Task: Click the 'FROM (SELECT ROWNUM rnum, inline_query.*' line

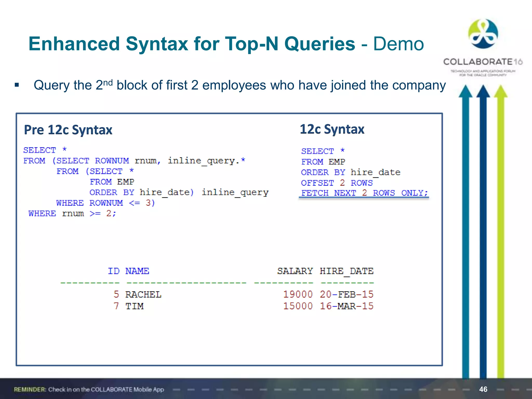Action: click(134, 161)
